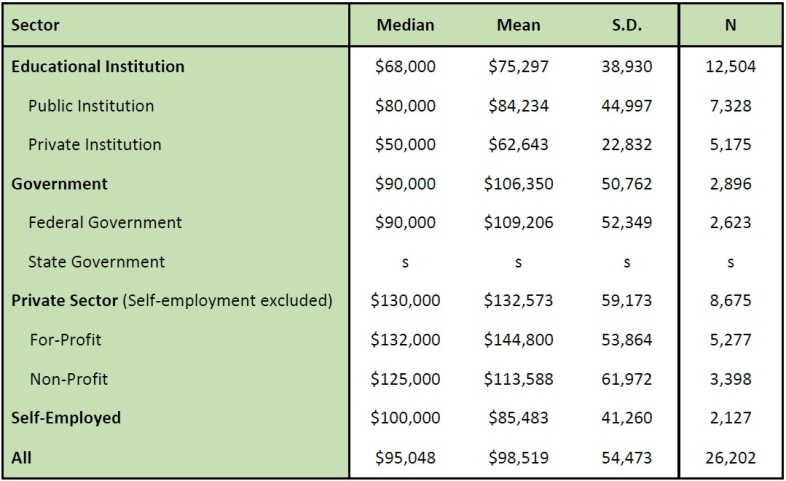Select the Federal Government row label
786x481 pixels.
coord(105,222)
